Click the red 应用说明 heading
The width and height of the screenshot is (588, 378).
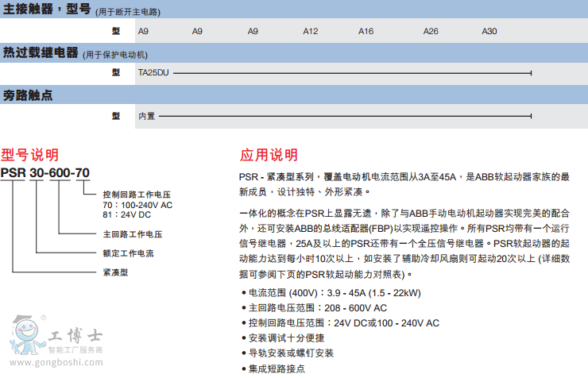(269, 155)
